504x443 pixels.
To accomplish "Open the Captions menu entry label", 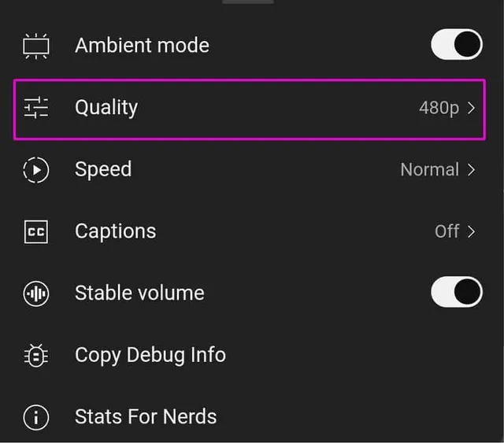I will pyautogui.click(x=116, y=231).
